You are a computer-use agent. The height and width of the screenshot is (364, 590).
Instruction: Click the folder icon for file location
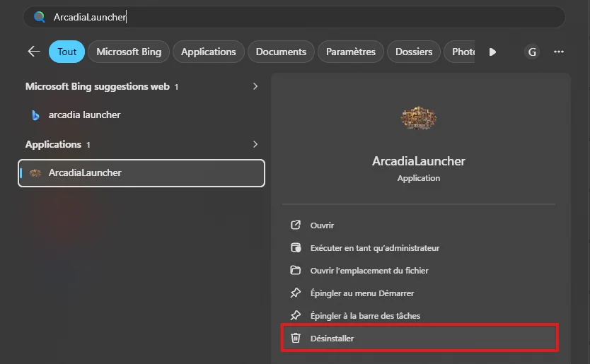(x=296, y=270)
